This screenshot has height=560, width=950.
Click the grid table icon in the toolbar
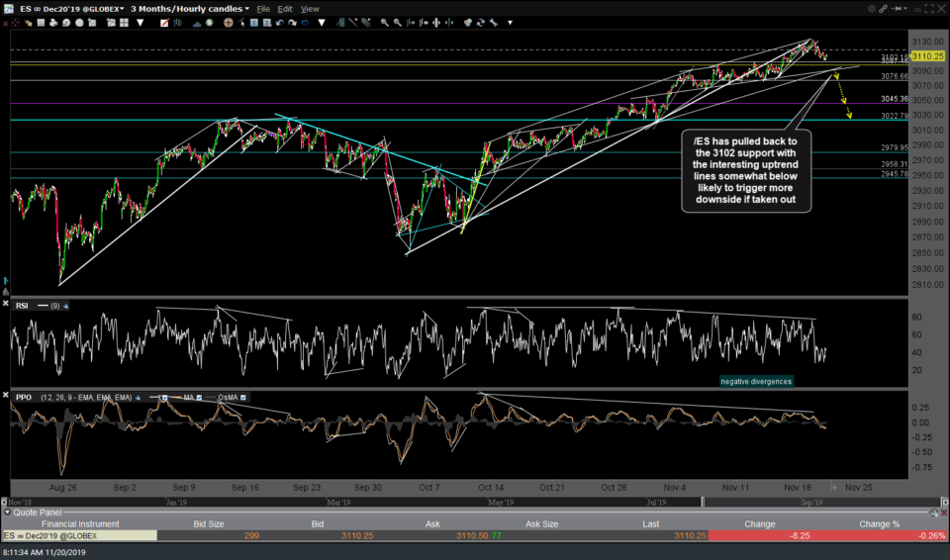click(41, 23)
